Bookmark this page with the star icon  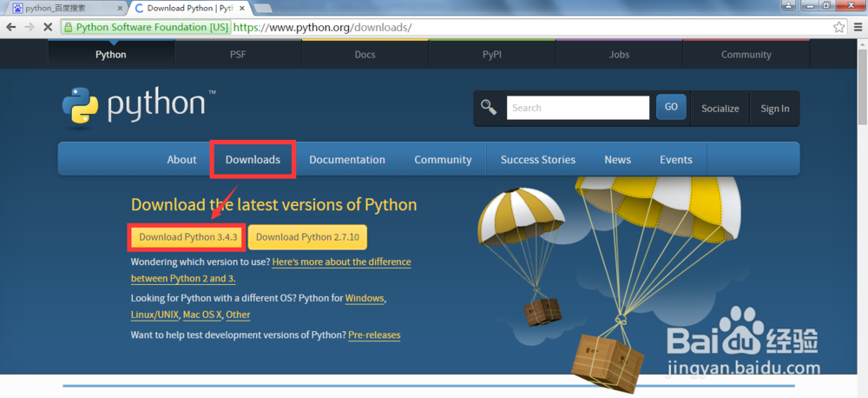click(x=839, y=27)
